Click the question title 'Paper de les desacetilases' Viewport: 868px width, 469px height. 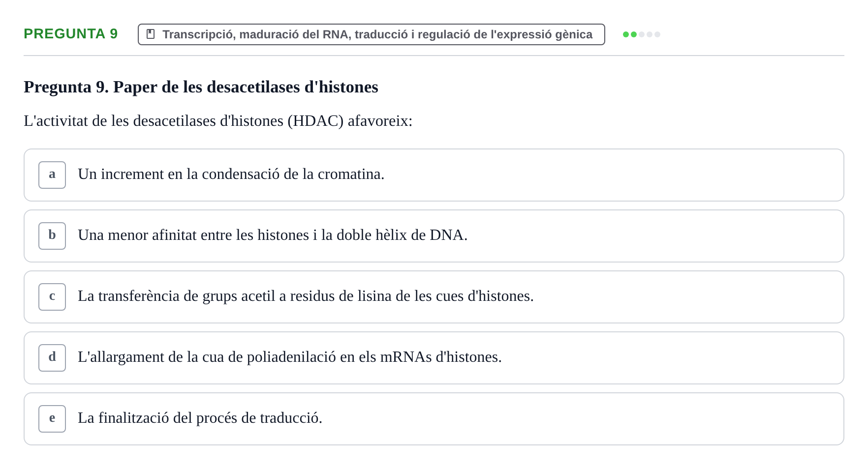click(201, 87)
